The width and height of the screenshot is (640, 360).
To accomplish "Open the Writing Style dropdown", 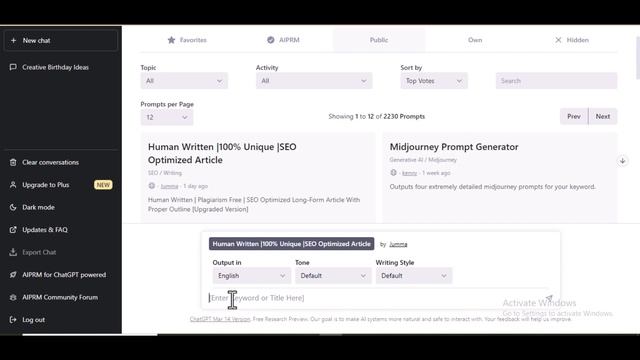I will pos(414,276).
